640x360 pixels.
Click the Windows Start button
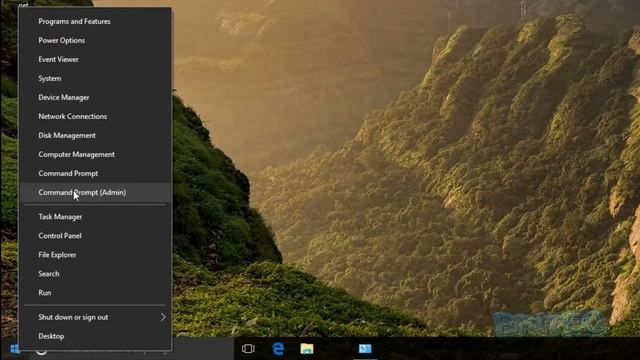click(x=14, y=349)
